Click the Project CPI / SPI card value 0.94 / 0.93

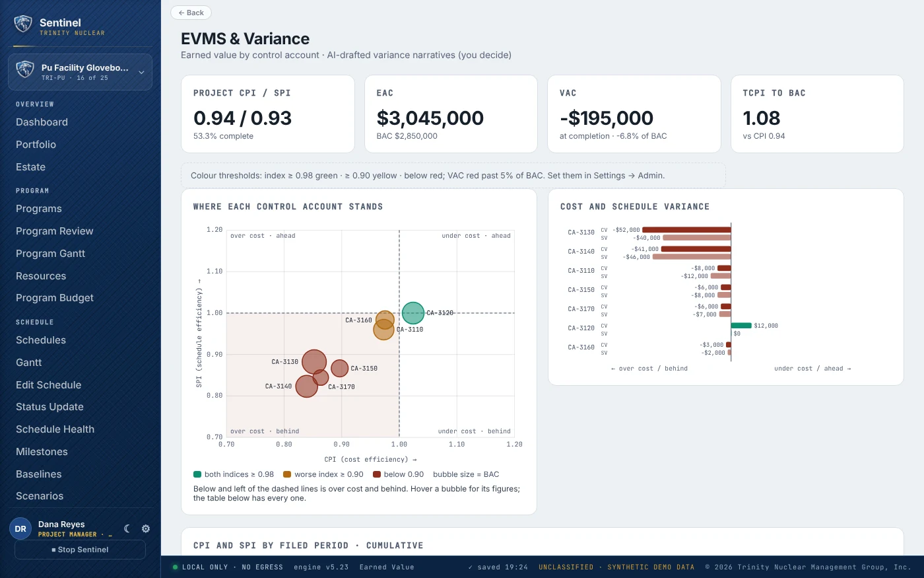[x=242, y=118]
